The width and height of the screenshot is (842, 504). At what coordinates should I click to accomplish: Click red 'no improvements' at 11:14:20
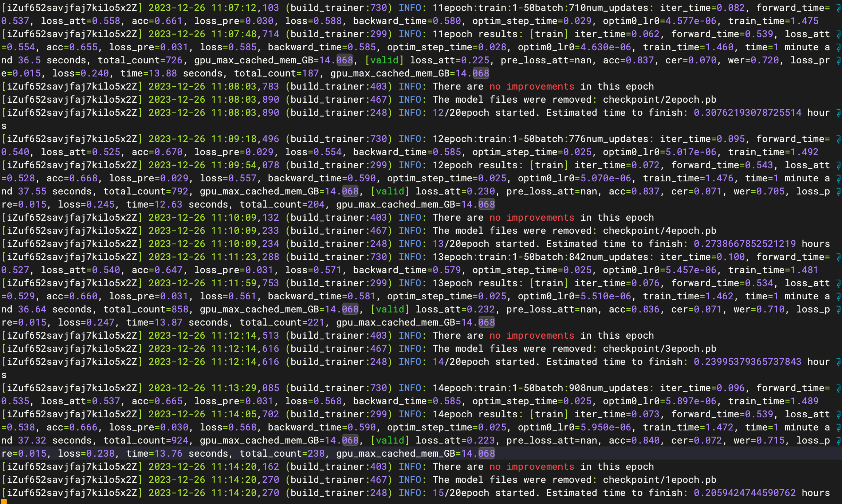pyautogui.click(x=532, y=467)
